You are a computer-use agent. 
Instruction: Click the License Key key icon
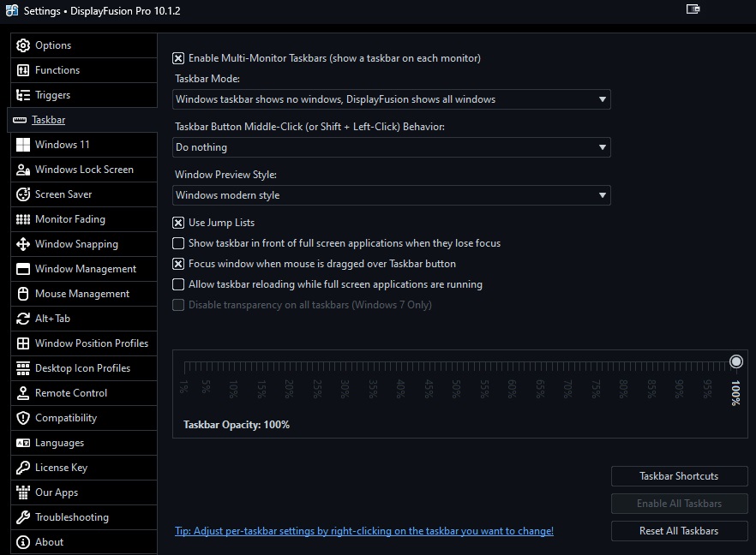coord(22,468)
